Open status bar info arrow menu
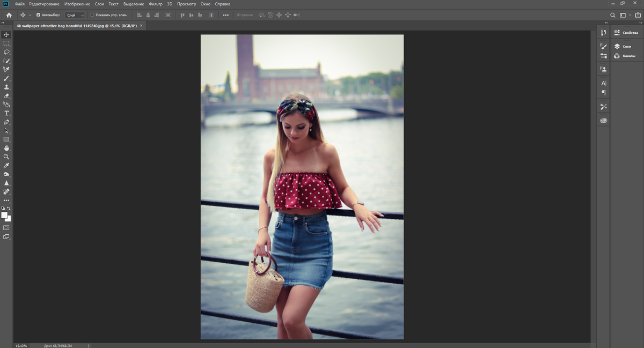The image size is (644, 348). (89, 346)
